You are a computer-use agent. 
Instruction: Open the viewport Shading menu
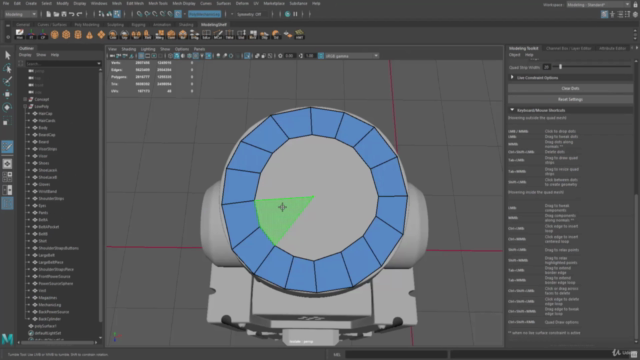tap(129, 49)
